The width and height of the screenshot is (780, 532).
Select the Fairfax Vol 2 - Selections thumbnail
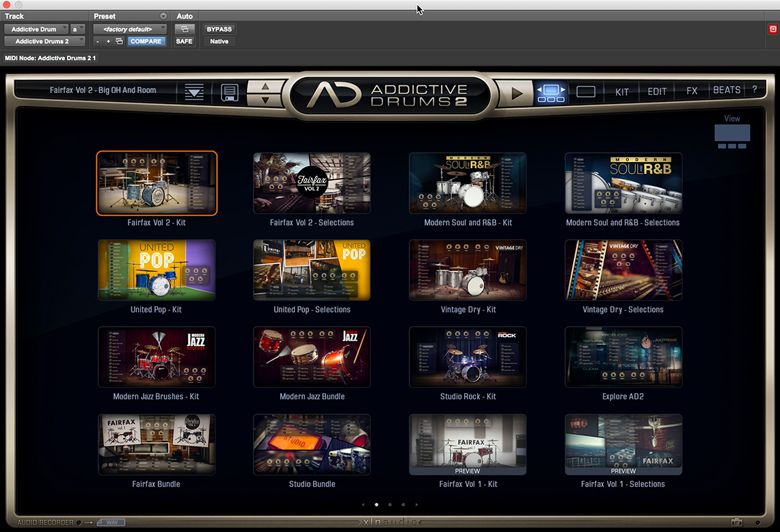(312, 183)
